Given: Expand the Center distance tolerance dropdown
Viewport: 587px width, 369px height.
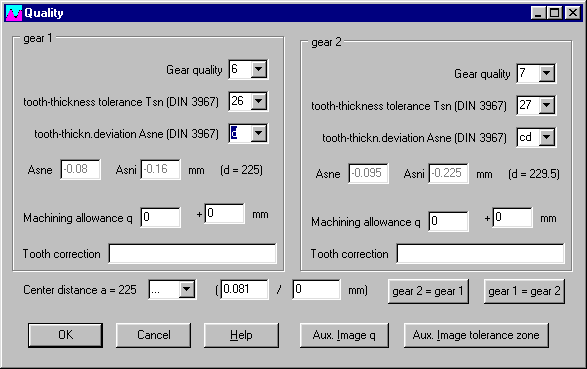Looking at the screenshot, I should pos(186,289).
